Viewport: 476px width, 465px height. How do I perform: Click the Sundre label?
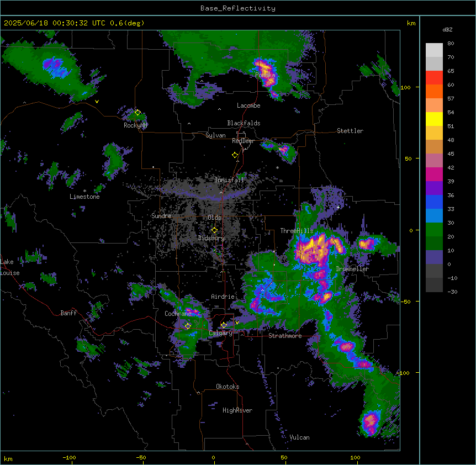click(x=161, y=216)
